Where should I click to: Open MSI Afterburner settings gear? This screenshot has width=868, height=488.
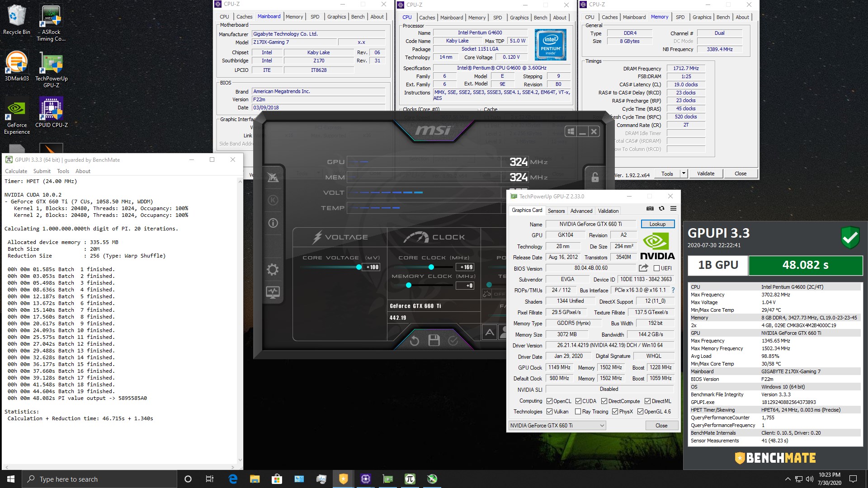(x=273, y=270)
